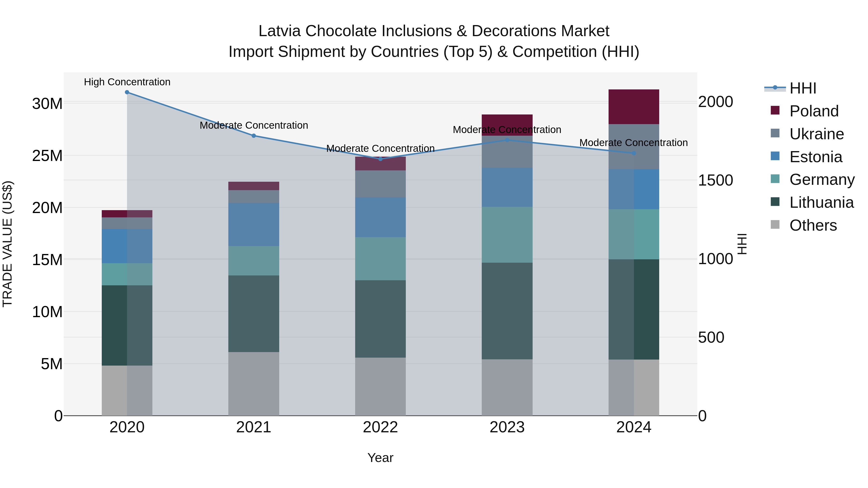The width and height of the screenshot is (868, 488).
Task: Toggle the Estonia legend label
Action: pyautogui.click(x=816, y=157)
